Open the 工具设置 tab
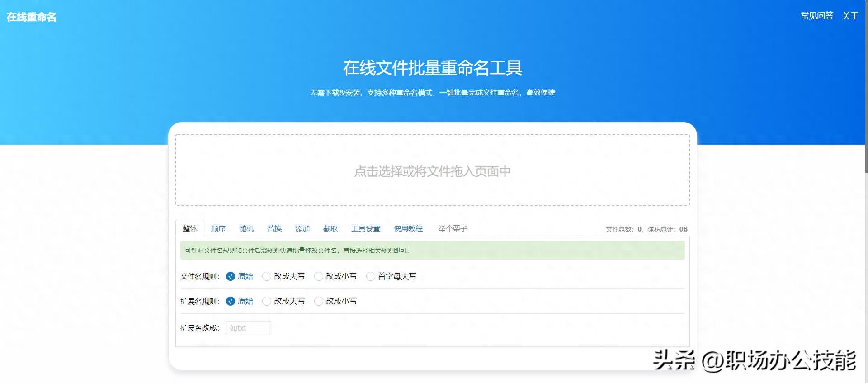The height and width of the screenshot is (383, 868). pyautogui.click(x=366, y=229)
